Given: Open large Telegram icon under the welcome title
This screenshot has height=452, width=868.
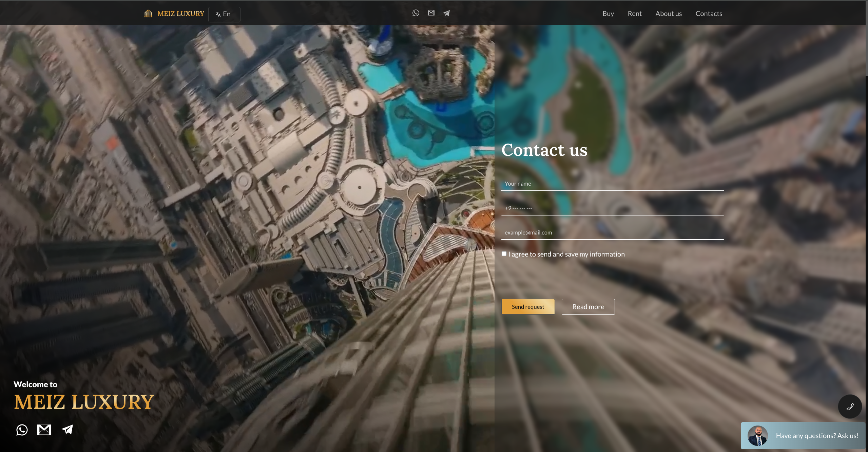Looking at the screenshot, I should point(67,430).
